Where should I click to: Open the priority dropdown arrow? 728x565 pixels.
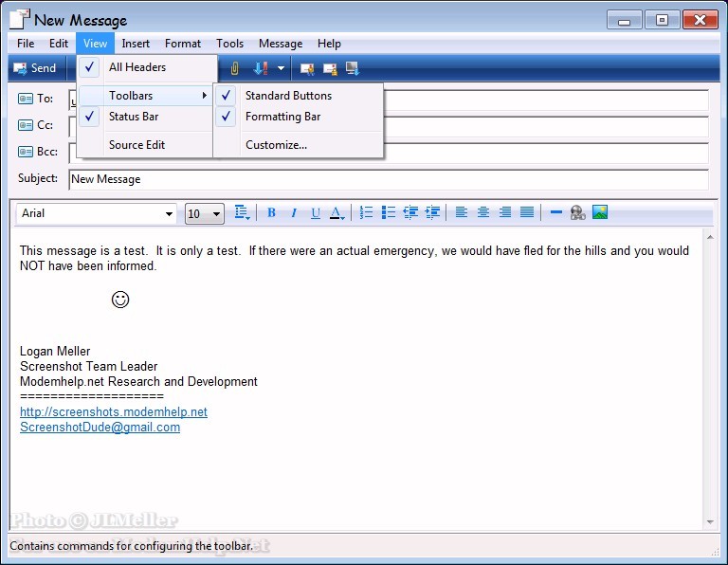[x=281, y=68]
